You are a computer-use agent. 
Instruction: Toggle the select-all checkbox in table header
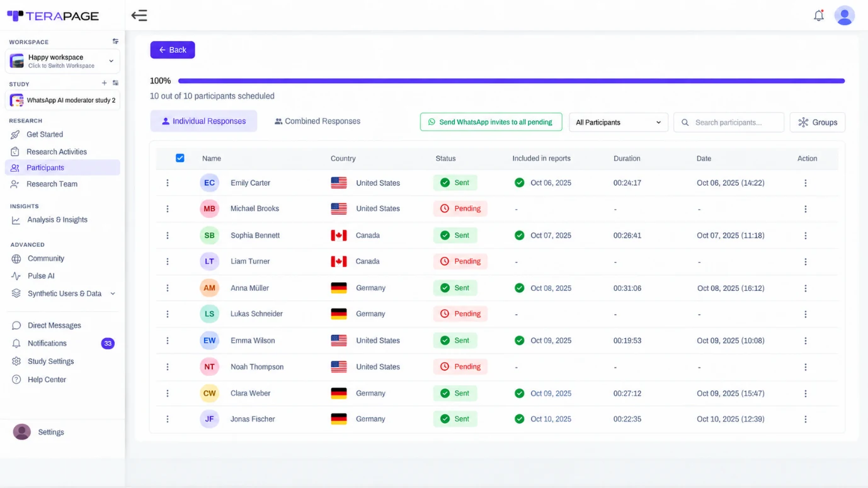pos(180,158)
